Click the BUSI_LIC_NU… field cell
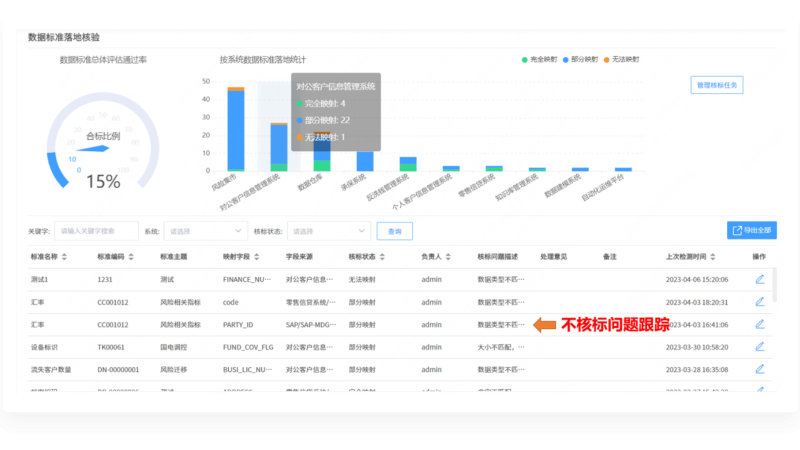800x450 pixels. pyautogui.click(x=247, y=369)
